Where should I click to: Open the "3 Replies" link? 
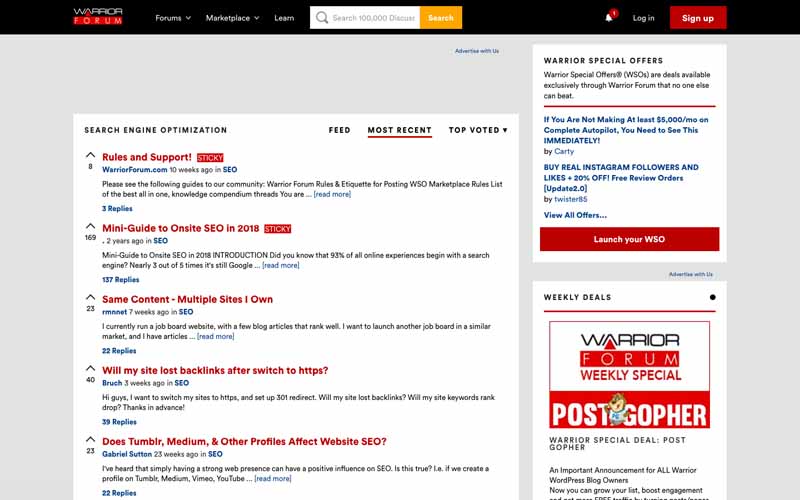click(117, 209)
